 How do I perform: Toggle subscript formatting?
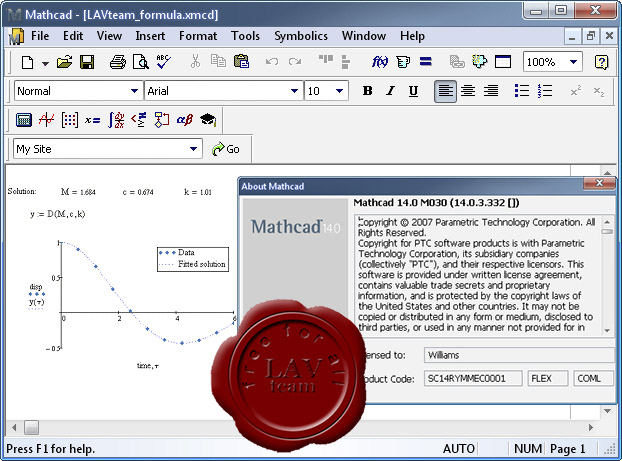pos(599,92)
